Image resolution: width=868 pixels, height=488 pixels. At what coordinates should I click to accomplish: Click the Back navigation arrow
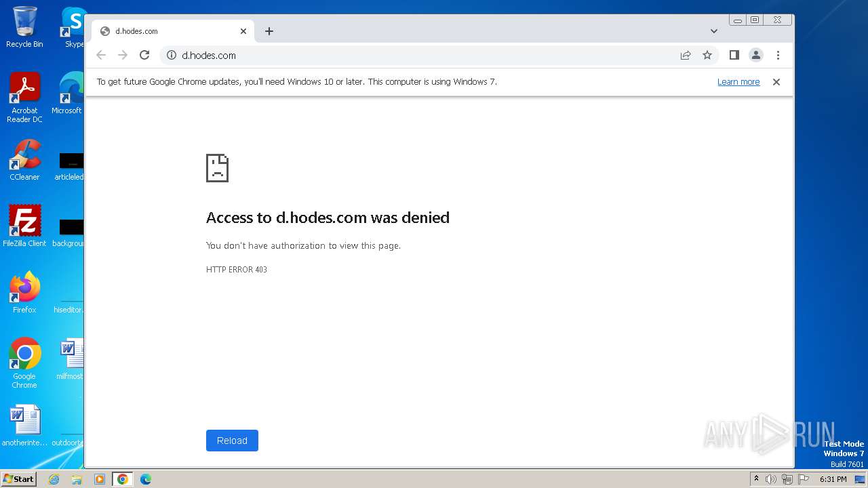click(x=101, y=56)
